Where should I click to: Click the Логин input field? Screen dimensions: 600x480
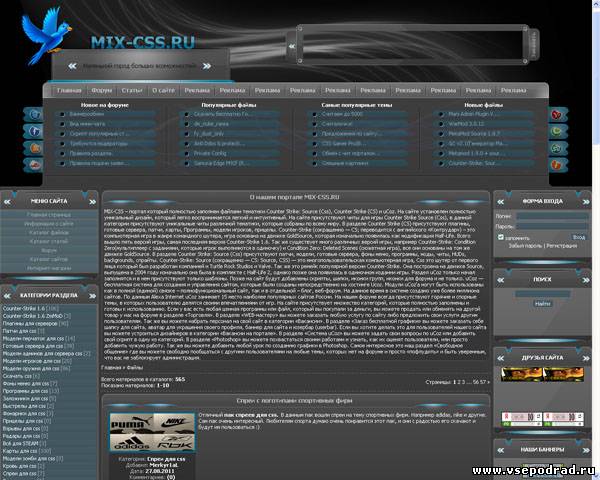click(552, 216)
